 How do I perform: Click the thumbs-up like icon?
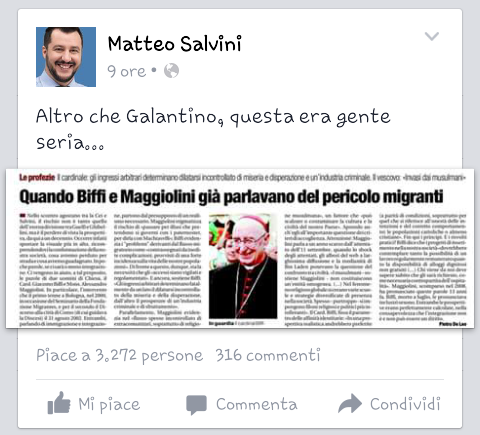click(x=59, y=403)
